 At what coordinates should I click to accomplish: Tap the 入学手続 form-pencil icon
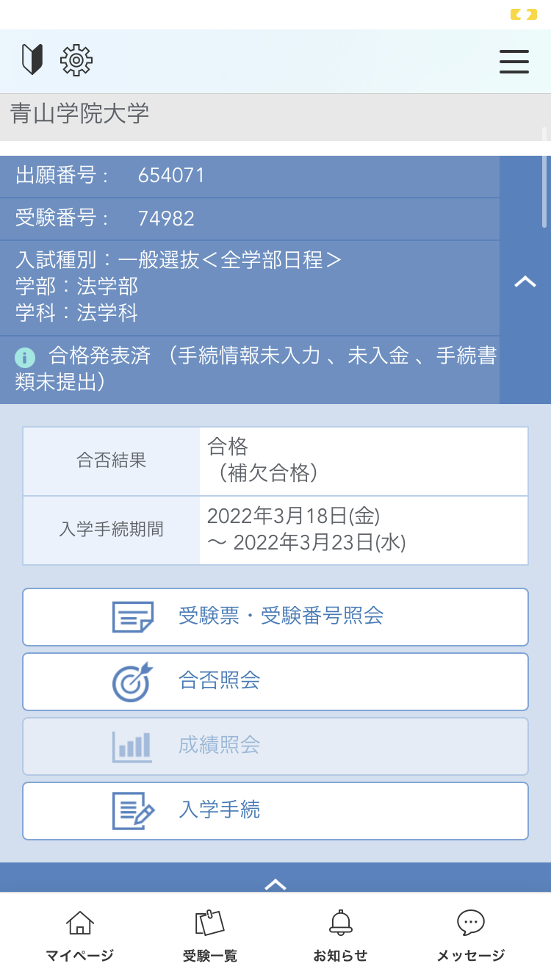click(133, 810)
